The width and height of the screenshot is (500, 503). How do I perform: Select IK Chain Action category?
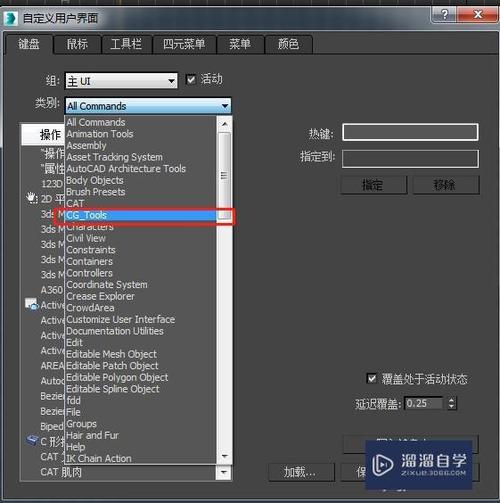tap(99, 458)
